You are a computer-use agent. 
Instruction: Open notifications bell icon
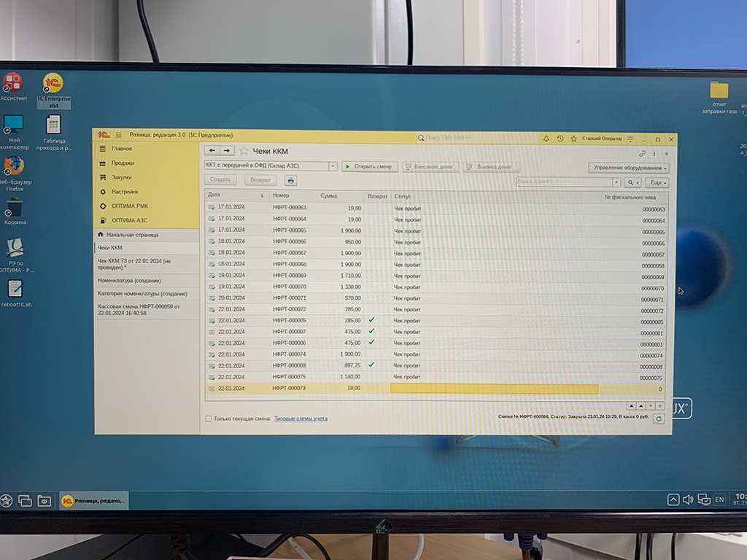tap(546, 139)
